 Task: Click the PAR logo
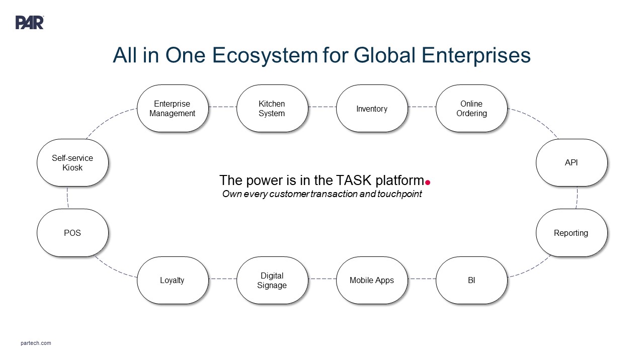pyautogui.click(x=30, y=23)
